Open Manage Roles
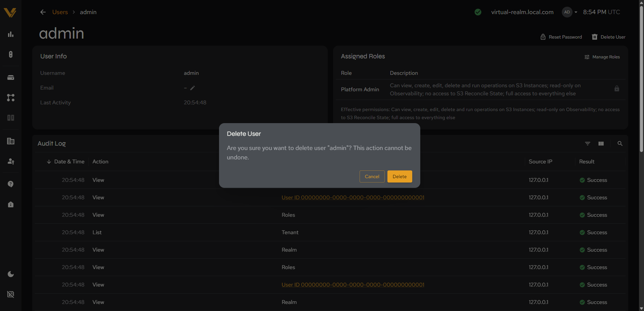The width and height of the screenshot is (644, 311). pos(602,57)
